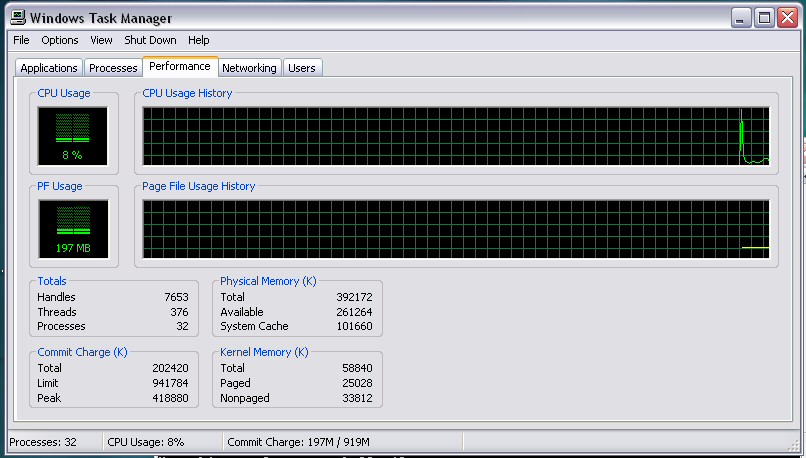This screenshot has width=806, height=458.
Task: Switch to the Applications tab
Action: pyautogui.click(x=49, y=68)
